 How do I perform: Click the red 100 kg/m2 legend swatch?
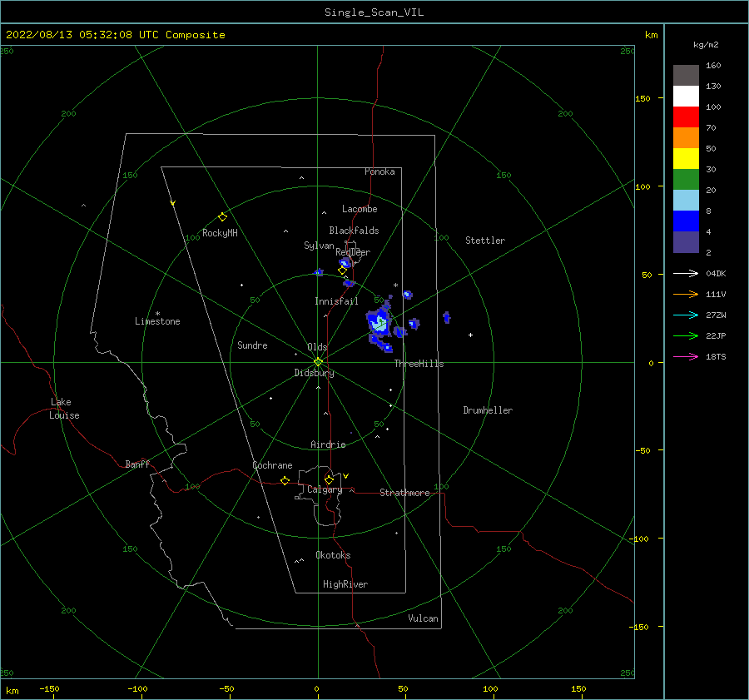click(686, 117)
